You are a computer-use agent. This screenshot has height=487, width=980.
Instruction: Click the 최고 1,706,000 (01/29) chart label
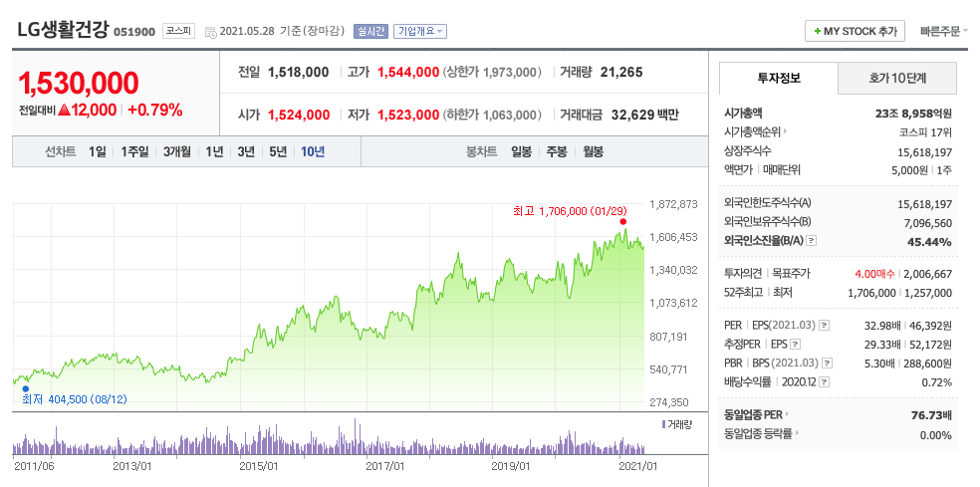pos(570,211)
